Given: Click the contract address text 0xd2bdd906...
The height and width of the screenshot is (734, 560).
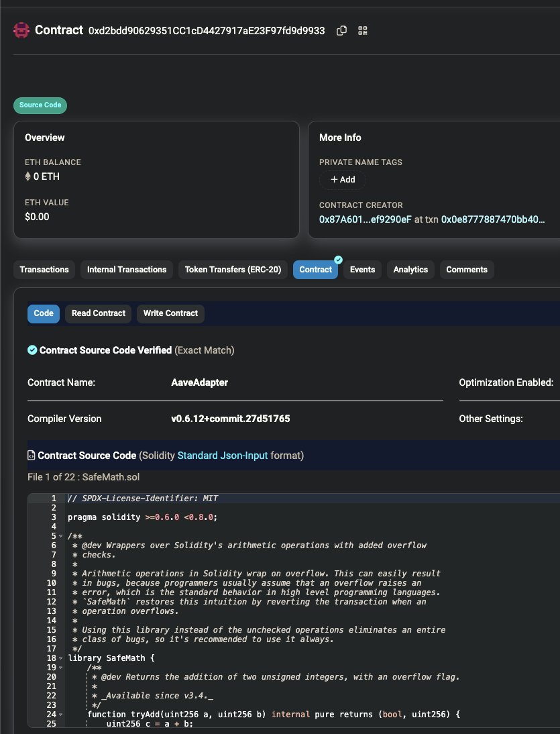Looking at the screenshot, I should pyautogui.click(x=207, y=31).
